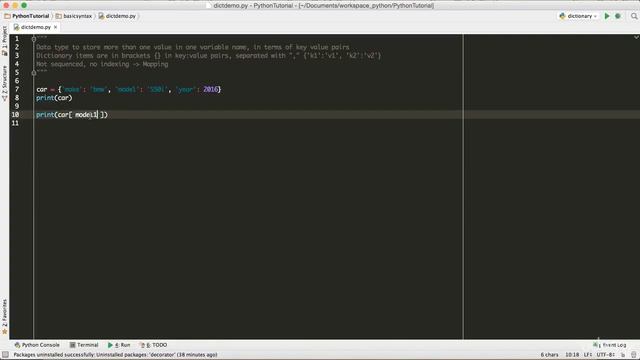The image size is (640, 360).
Task: Start debugging with the green bug icon
Action: pos(618,16)
